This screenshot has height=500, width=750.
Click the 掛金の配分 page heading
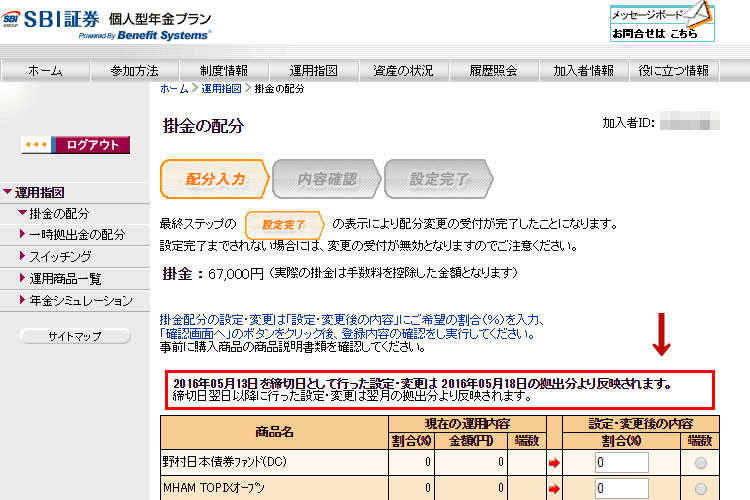[x=203, y=126]
